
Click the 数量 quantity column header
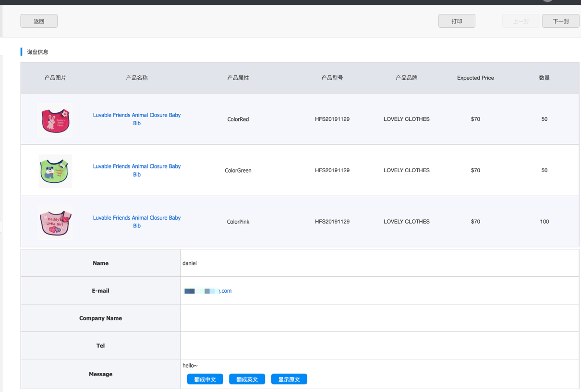coord(544,78)
